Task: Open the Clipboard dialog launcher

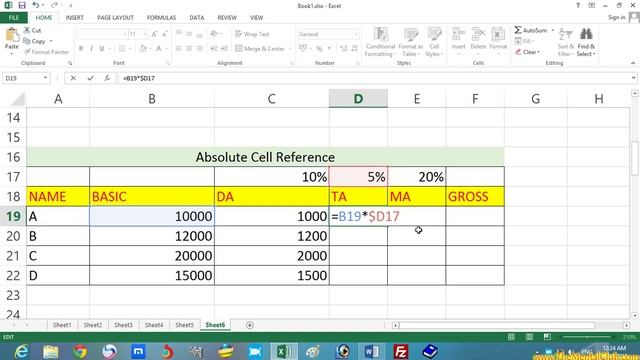Action: tap(70, 63)
